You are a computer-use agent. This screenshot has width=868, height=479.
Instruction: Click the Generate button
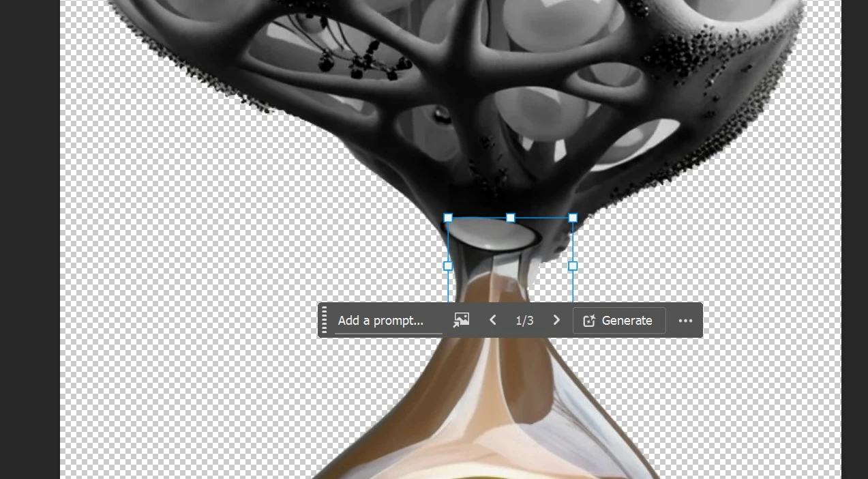619,321
